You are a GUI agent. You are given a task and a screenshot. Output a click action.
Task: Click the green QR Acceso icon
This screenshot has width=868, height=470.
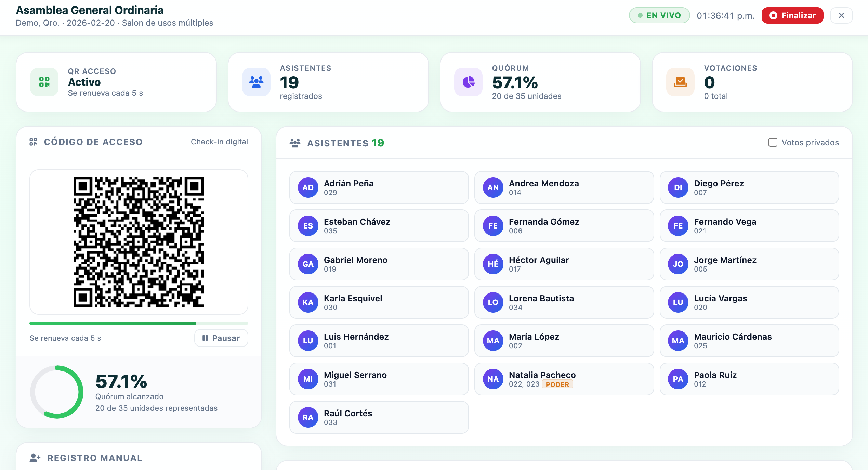44,82
